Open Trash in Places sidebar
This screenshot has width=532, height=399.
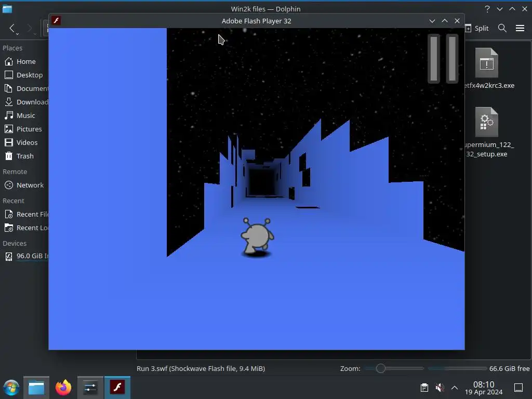24,156
